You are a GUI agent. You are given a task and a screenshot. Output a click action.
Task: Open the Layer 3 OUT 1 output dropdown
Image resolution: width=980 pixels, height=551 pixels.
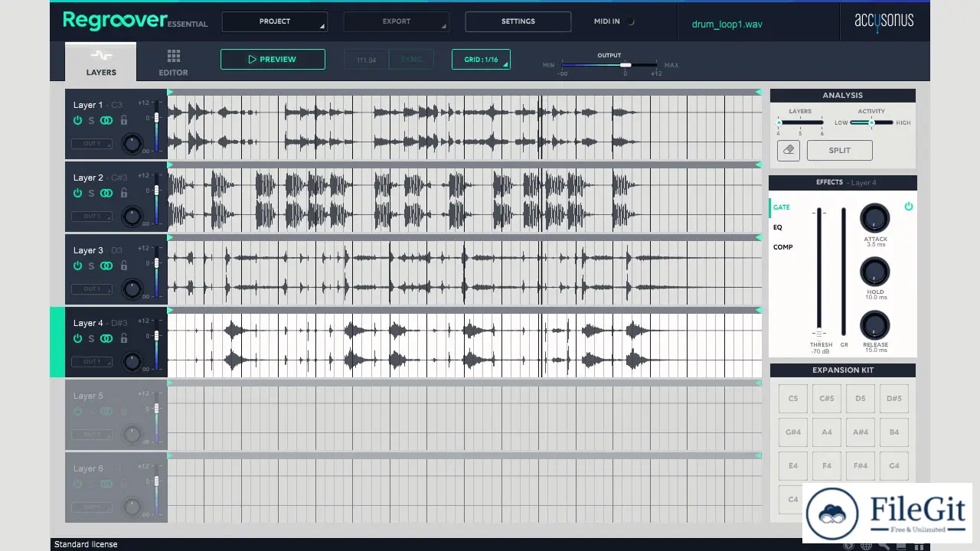coord(92,289)
